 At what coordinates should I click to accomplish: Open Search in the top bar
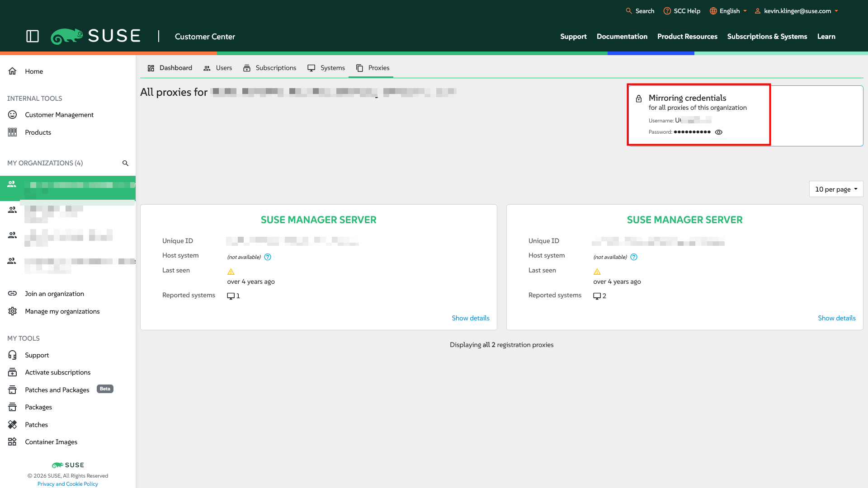tap(640, 11)
